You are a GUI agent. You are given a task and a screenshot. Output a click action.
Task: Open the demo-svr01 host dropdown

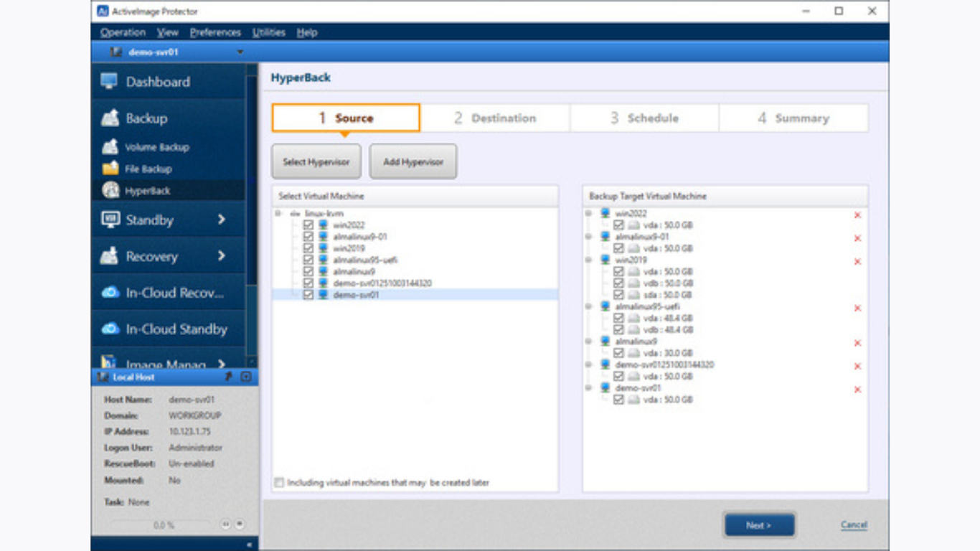click(240, 52)
